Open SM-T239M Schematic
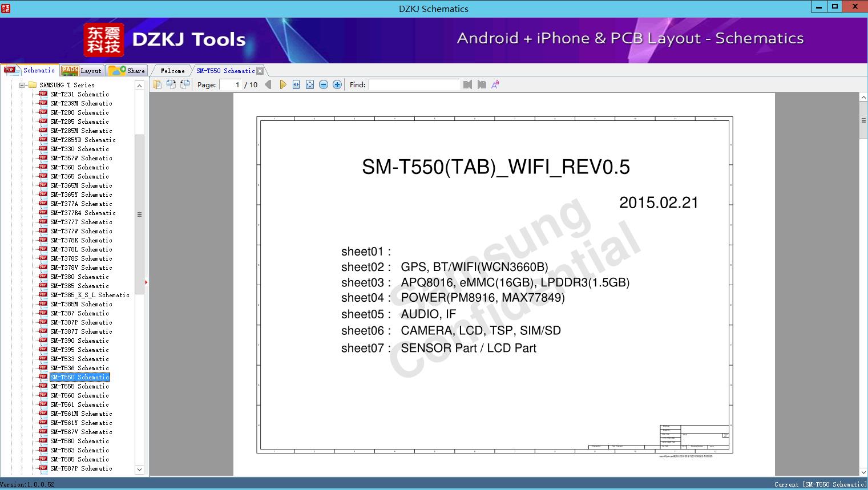 click(81, 103)
